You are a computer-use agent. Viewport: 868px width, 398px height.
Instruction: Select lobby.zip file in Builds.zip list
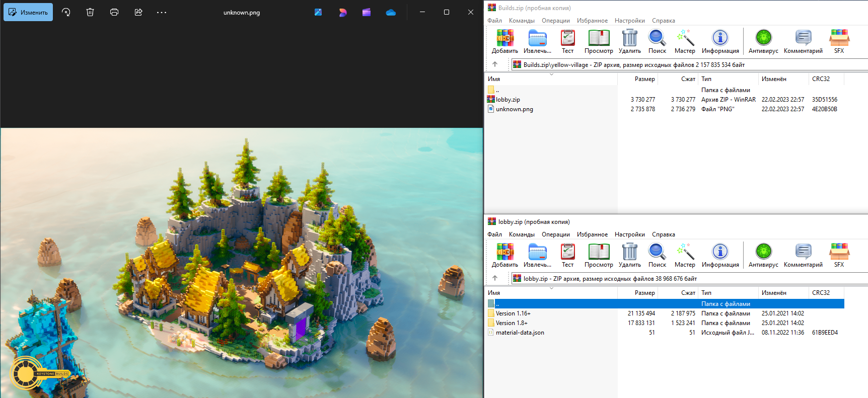[x=665, y=100]
